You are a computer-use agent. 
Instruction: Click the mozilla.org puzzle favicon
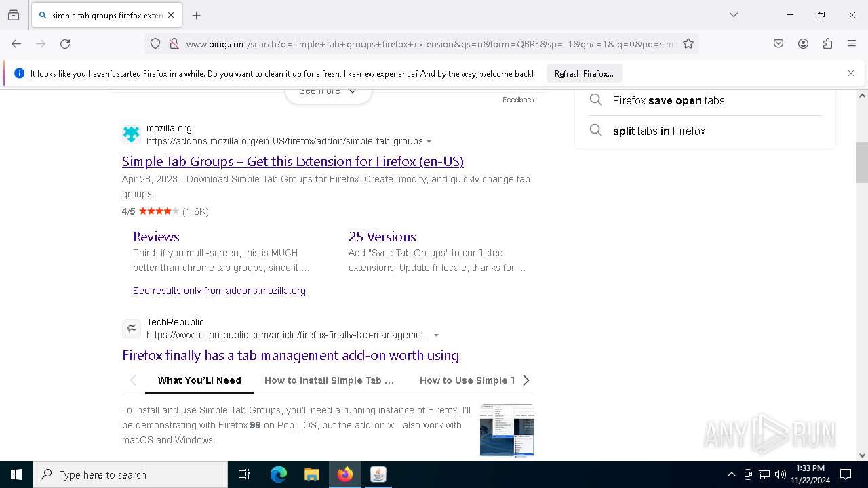pos(132,134)
